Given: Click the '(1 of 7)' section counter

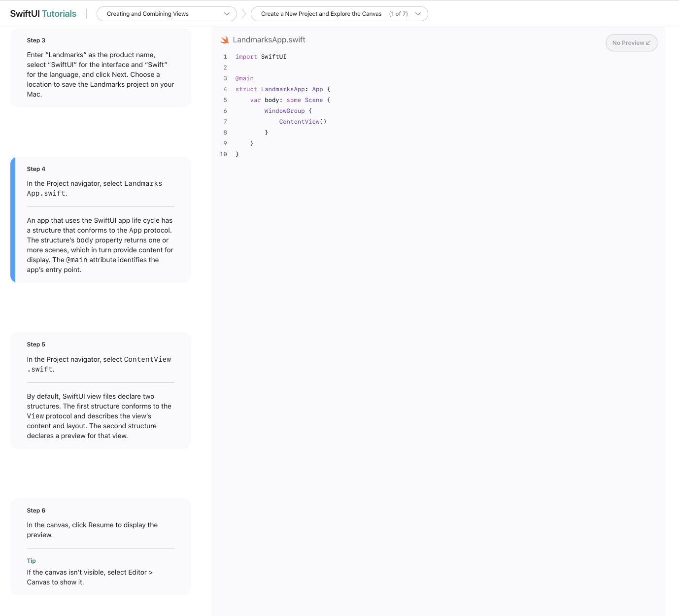Looking at the screenshot, I should tap(398, 14).
